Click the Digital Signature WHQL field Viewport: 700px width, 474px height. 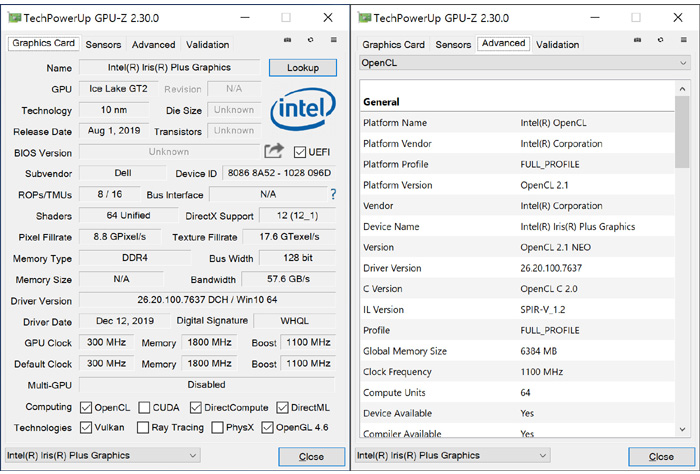(x=295, y=321)
